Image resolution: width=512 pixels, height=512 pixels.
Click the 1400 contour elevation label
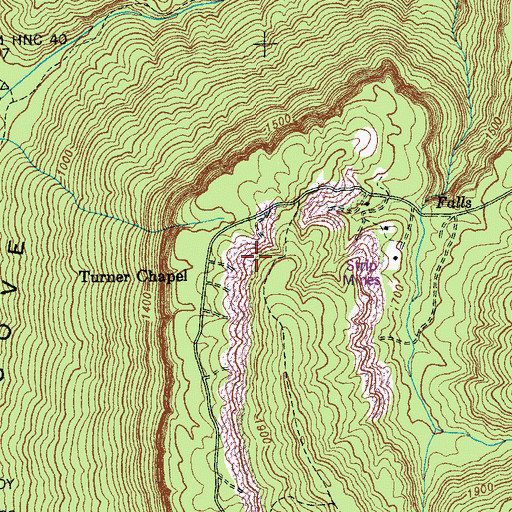point(146,307)
